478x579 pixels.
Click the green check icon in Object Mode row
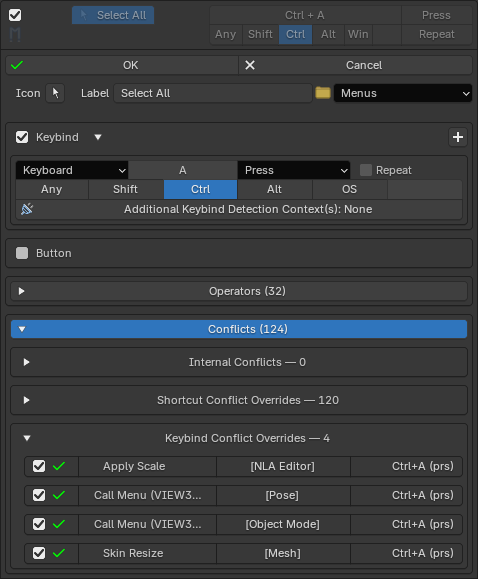(59, 524)
